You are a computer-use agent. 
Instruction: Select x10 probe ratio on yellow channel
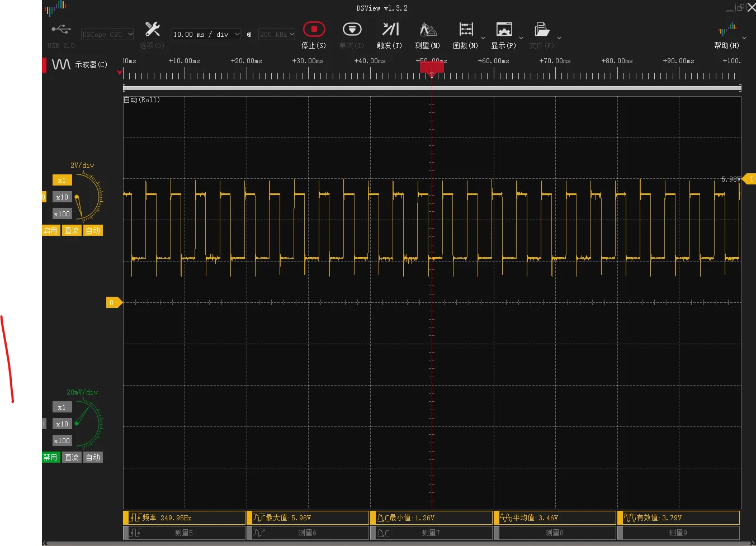click(62, 197)
